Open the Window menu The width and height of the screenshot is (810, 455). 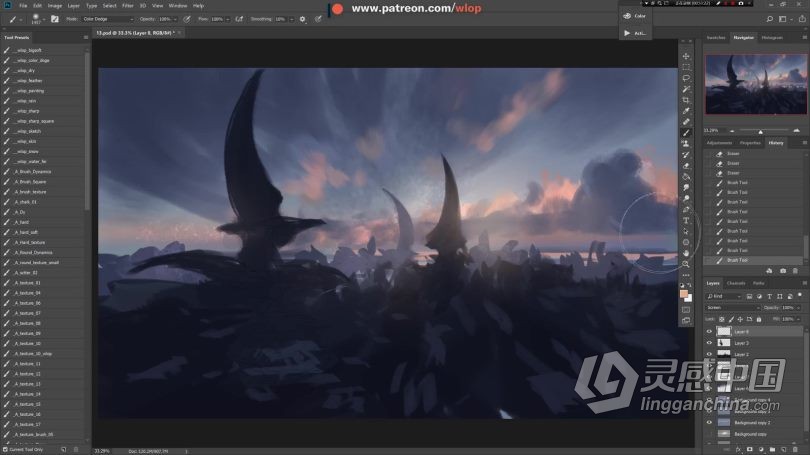(x=178, y=6)
